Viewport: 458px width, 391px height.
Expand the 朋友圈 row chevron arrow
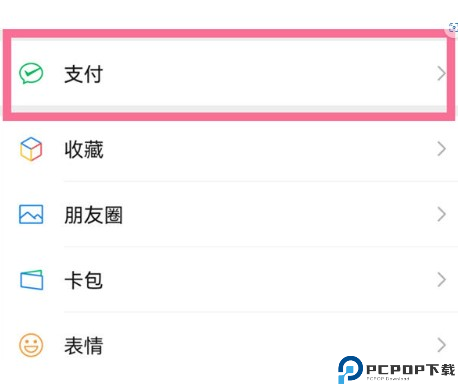441,214
